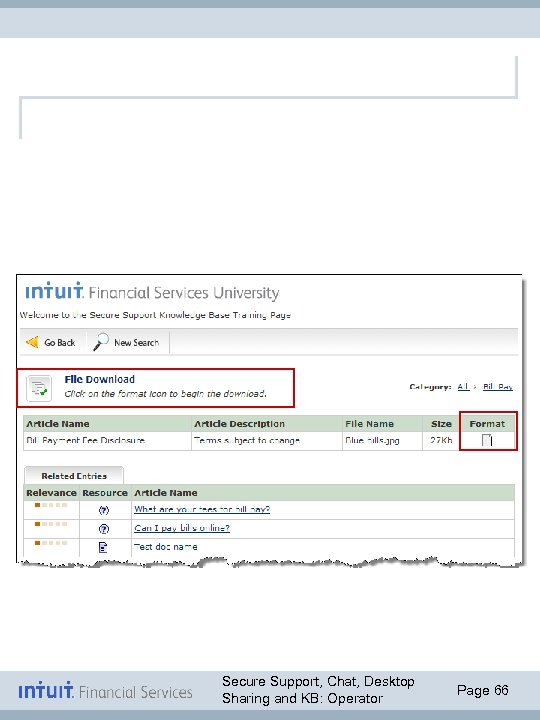Image resolution: width=540 pixels, height=720 pixels.
Task: Open the Bill Pay category link
Action: [x=498, y=387]
